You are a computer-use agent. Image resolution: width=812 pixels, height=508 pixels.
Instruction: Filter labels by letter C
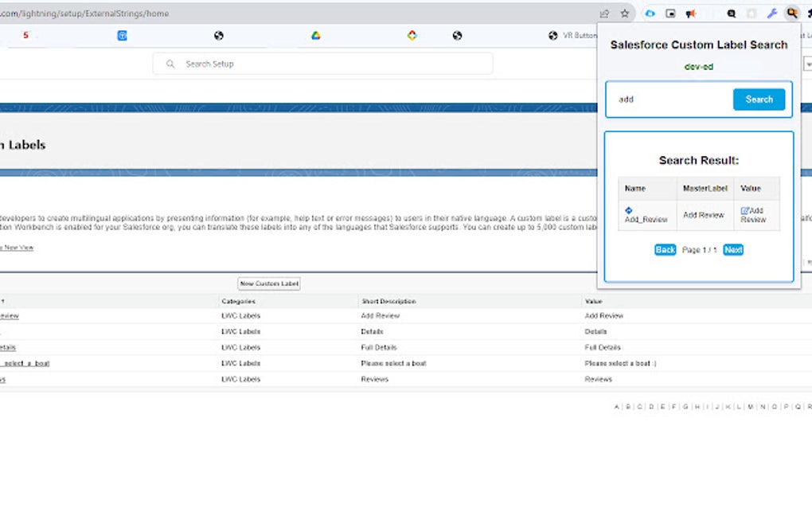pyautogui.click(x=639, y=407)
